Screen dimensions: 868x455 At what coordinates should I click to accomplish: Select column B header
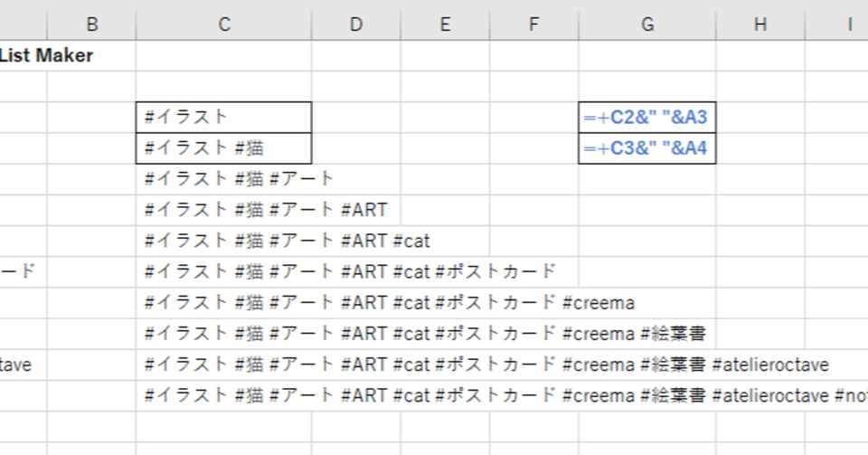tap(91, 25)
